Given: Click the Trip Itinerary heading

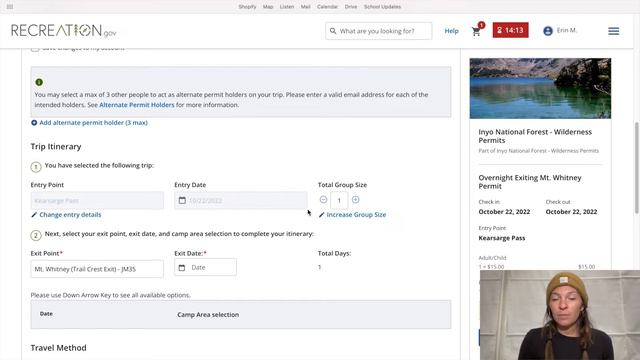Looking at the screenshot, I should click(x=56, y=147).
